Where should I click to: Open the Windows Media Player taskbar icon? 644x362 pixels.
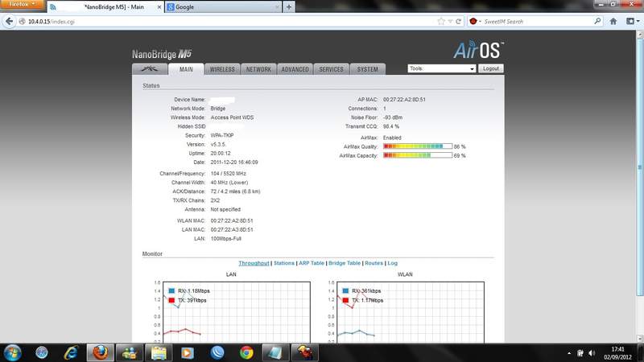click(188, 352)
